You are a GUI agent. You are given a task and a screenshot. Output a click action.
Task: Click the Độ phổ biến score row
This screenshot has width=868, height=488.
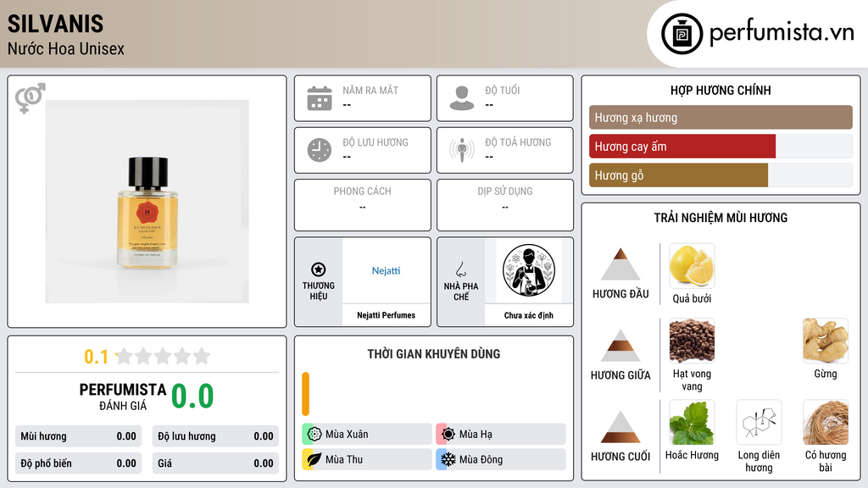pyautogui.click(x=78, y=463)
